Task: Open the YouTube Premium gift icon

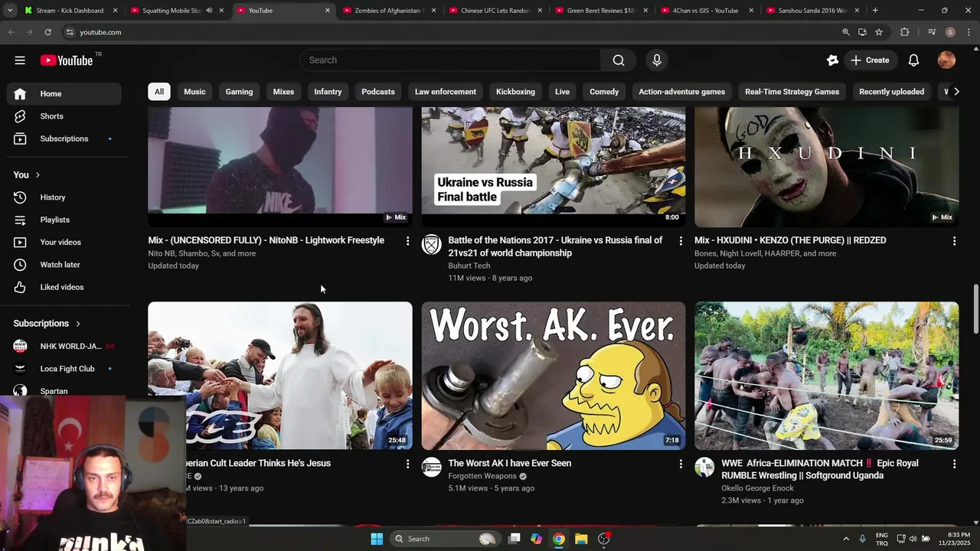Action: pyautogui.click(x=832, y=60)
